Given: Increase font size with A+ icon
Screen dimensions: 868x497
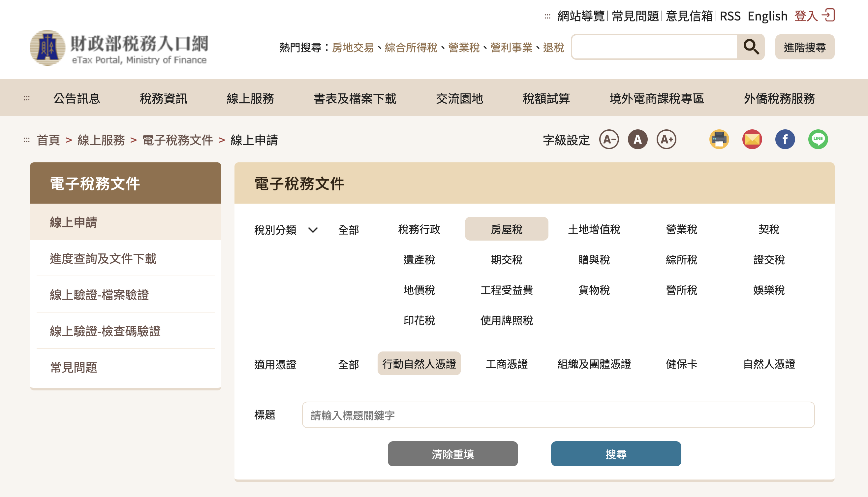Looking at the screenshot, I should [666, 139].
